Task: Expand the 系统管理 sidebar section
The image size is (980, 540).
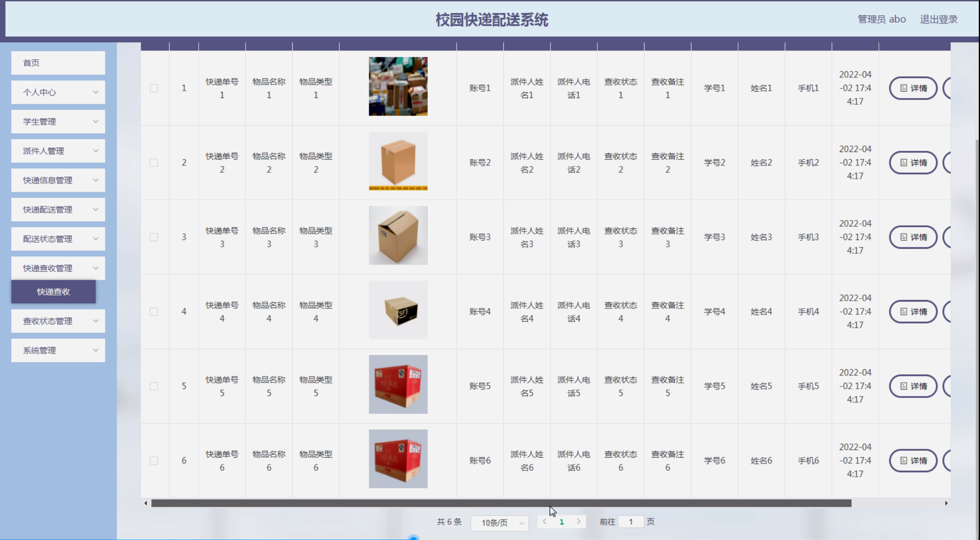Action: (x=58, y=350)
